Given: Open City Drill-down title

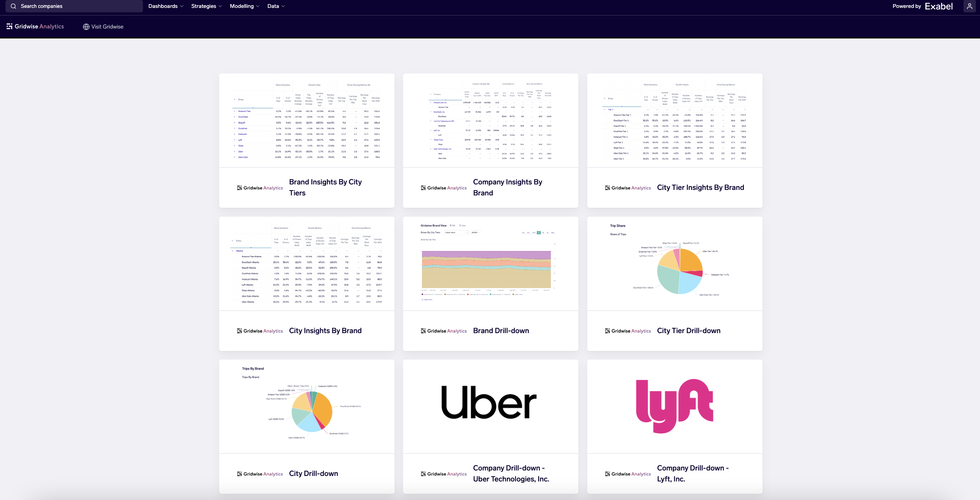Looking at the screenshot, I should click(313, 473).
